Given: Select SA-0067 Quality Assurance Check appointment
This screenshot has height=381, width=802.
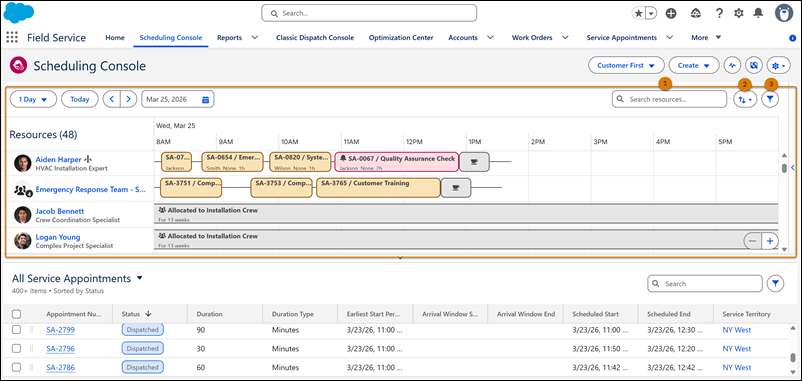Looking at the screenshot, I should tap(396, 162).
